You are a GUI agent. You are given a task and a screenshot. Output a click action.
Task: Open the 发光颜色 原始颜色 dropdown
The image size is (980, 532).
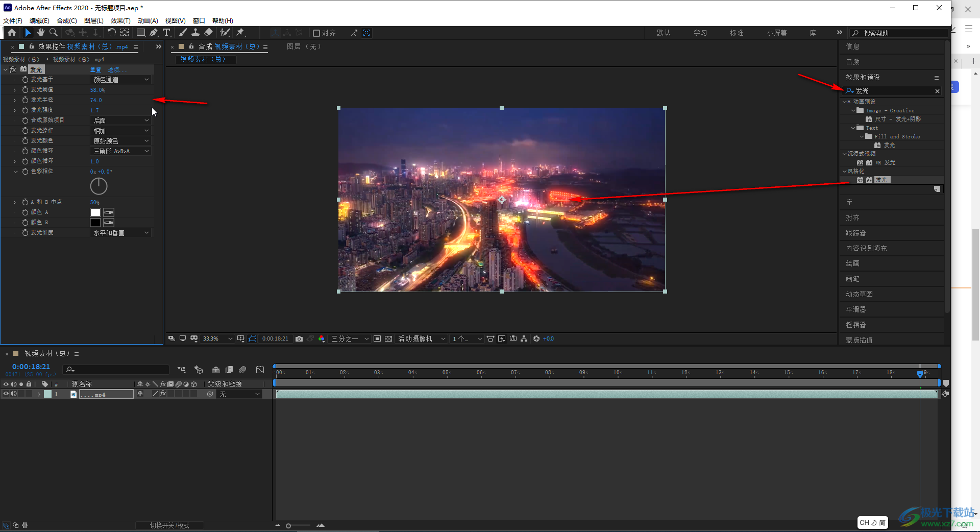[x=121, y=141]
